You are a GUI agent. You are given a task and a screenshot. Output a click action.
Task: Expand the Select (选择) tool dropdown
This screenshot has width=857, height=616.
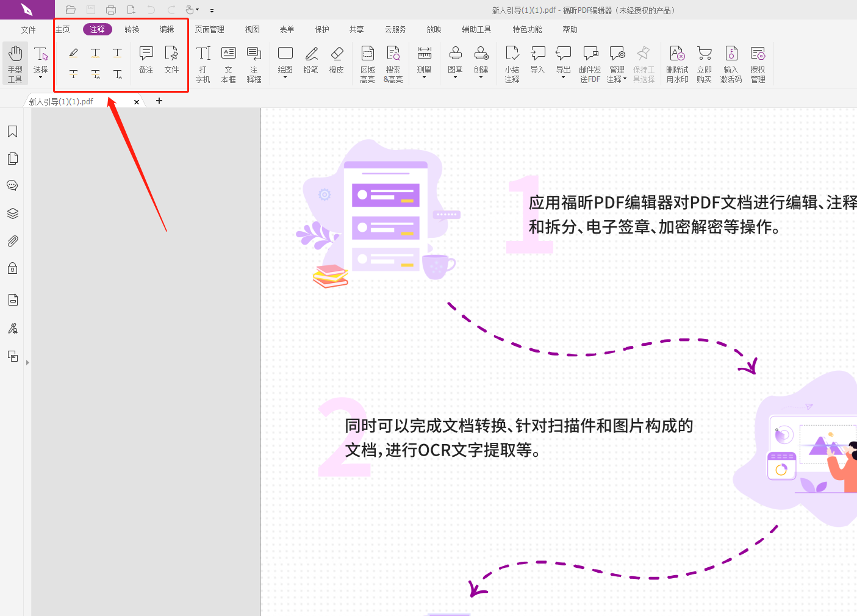click(x=41, y=77)
